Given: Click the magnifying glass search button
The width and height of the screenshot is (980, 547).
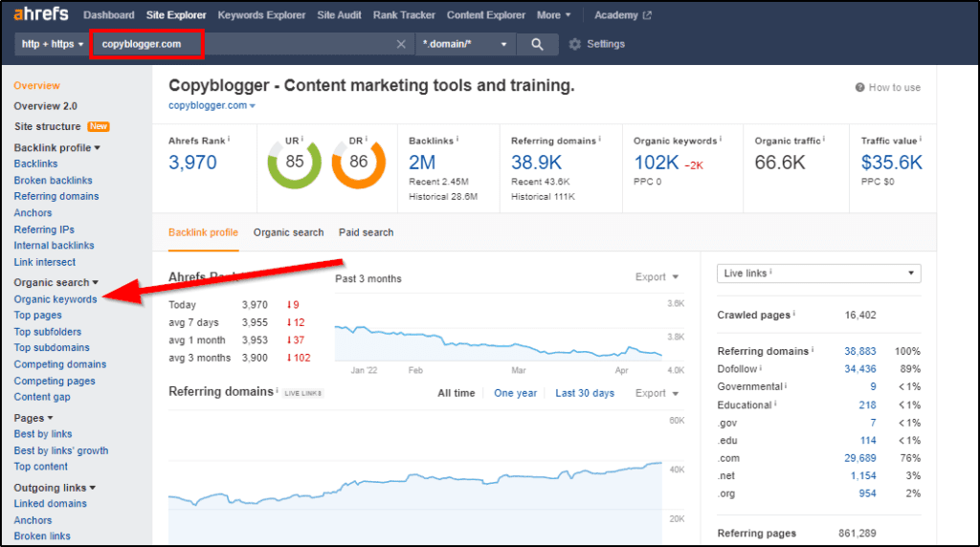Looking at the screenshot, I should pyautogui.click(x=537, y=44).
